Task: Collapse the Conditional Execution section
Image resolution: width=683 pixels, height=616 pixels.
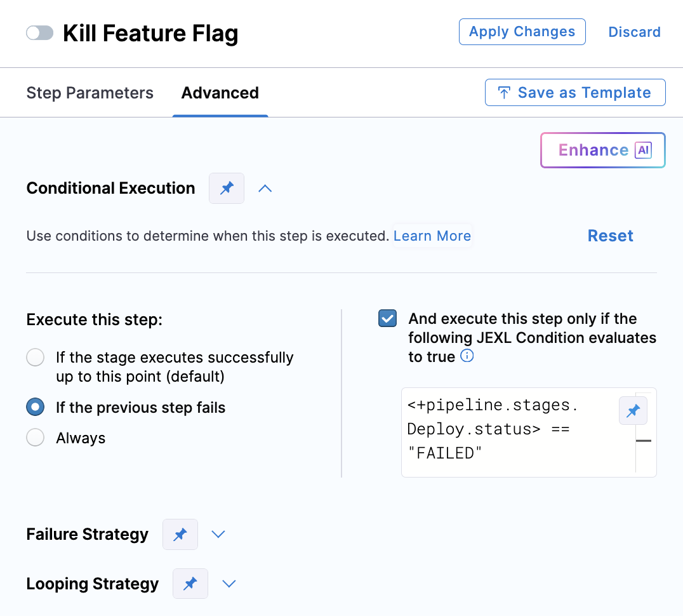Action: (265, 189)
